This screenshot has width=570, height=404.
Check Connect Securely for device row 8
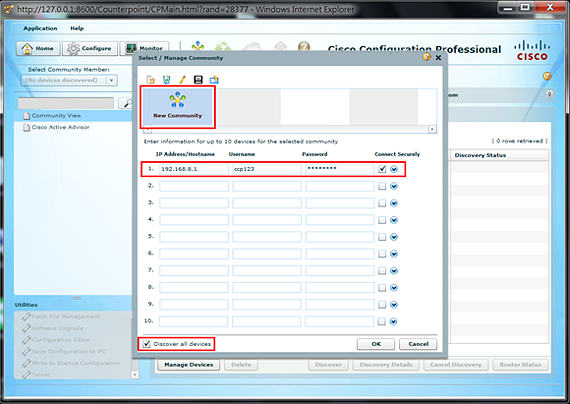382,288
